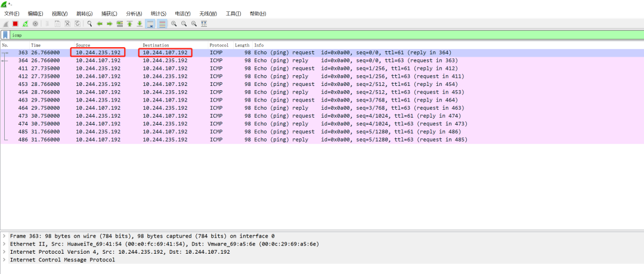644x274 pixels.
Task: Click the Close capture file icon
Action: click(67, 24)
